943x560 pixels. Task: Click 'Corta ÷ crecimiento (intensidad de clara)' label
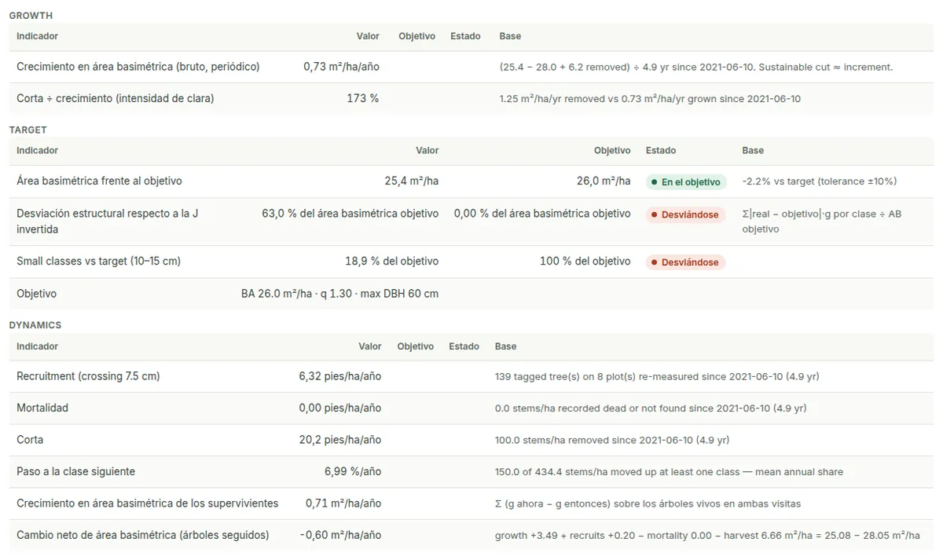click(116, 99)
